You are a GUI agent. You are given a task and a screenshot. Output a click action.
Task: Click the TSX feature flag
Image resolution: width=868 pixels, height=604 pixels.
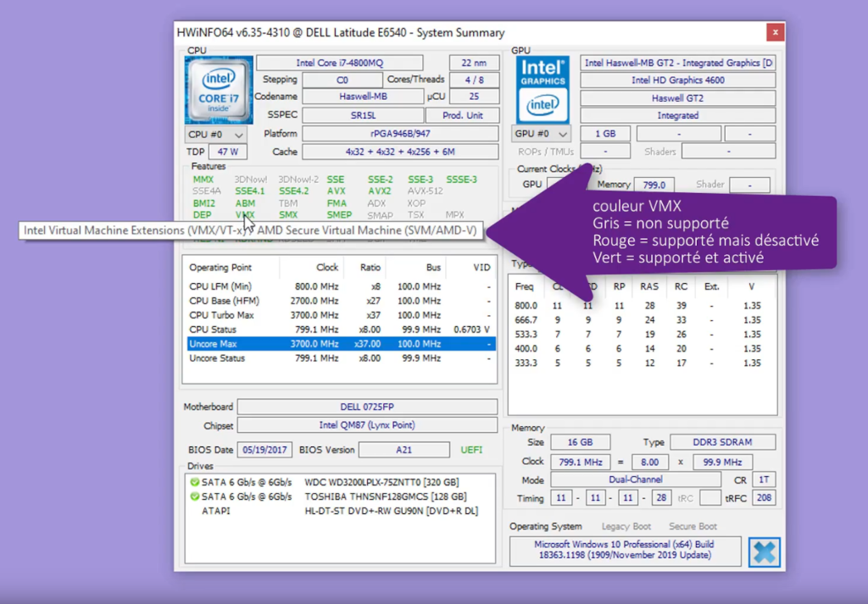coord(415,214)
